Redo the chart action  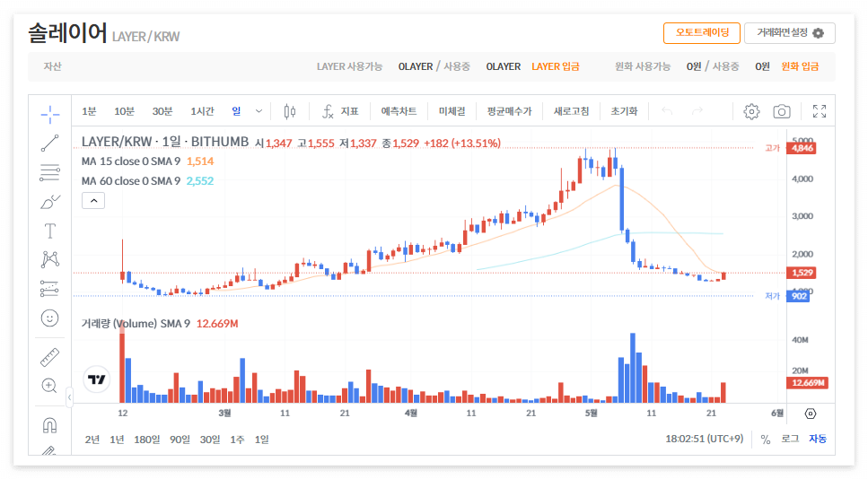pyautogui.click(x=697, y=112)
